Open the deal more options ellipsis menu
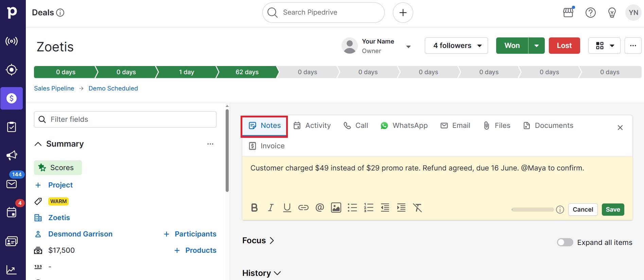Screen dimensions: 644x280 (x=633, y=46)
